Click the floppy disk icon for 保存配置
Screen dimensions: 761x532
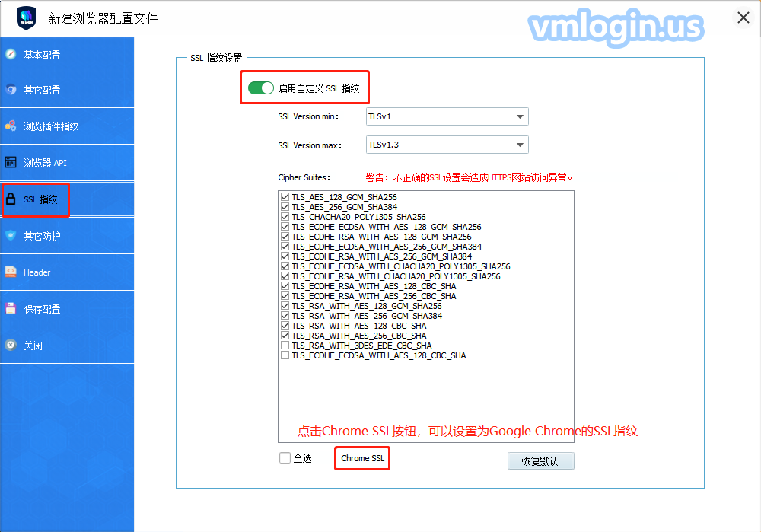tap(11, 309)
